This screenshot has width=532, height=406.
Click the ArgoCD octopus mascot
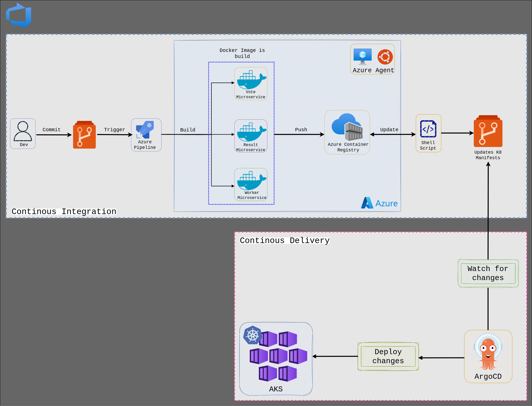pos(488,353)
